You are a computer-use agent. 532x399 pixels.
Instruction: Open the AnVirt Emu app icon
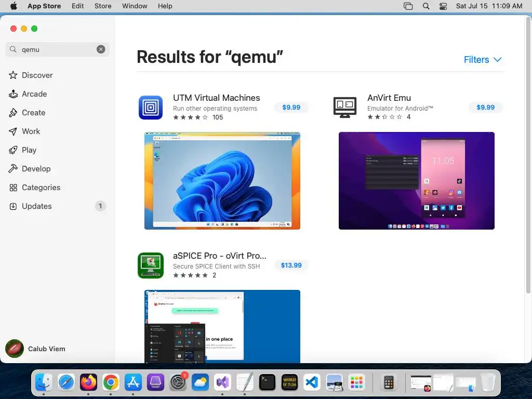tap(345, 108)
